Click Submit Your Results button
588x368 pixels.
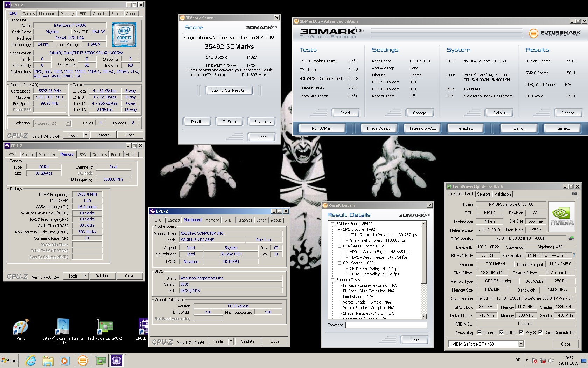click(x=230, y=90)
